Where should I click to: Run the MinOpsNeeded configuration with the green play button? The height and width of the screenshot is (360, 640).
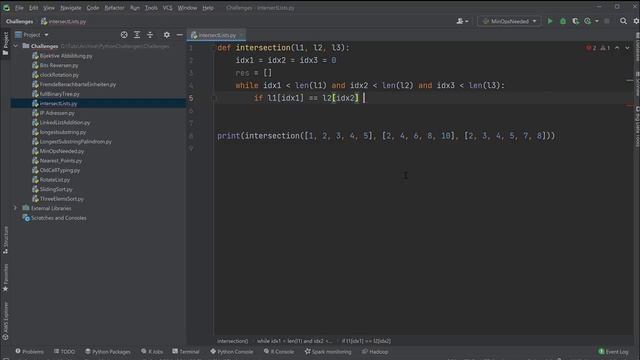[x=550, y=21]
